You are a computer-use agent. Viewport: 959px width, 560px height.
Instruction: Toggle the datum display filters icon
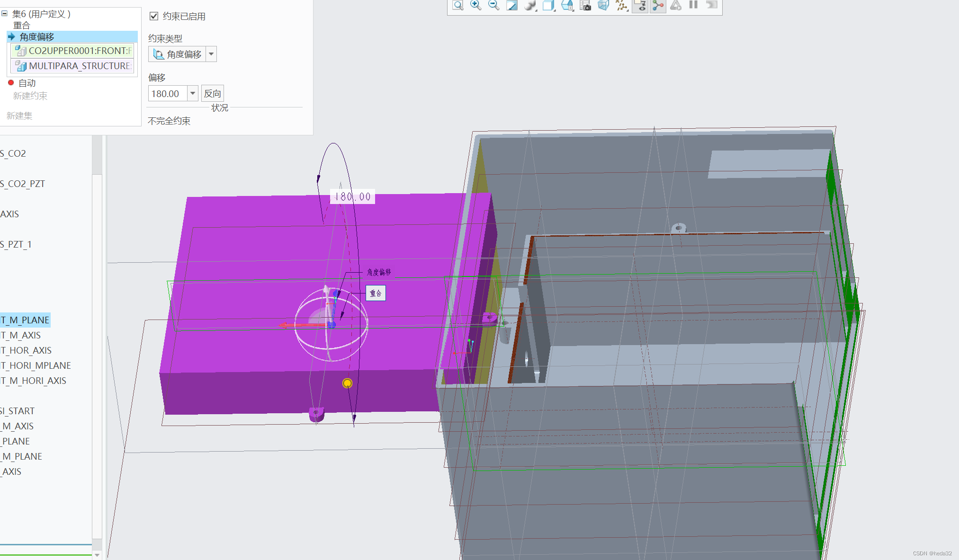tap(621, 5)
